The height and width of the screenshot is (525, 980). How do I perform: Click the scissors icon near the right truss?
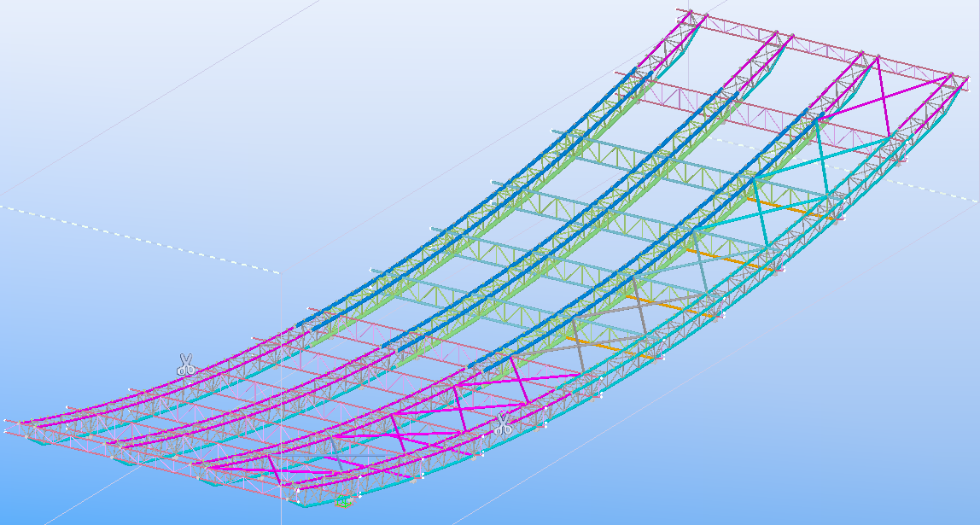pos(503,423)
